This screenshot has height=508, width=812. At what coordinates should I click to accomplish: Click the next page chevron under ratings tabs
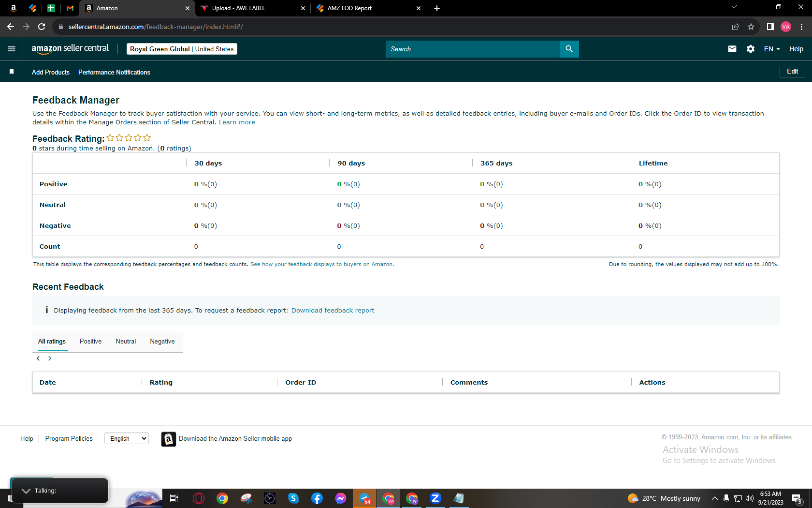pyautogui.click(x=50, y=359)
